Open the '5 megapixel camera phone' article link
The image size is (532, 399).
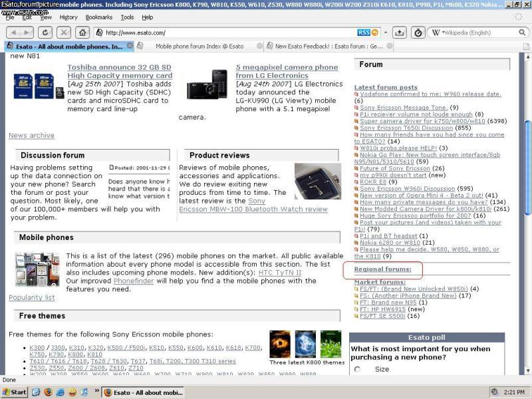click(287, 71)
